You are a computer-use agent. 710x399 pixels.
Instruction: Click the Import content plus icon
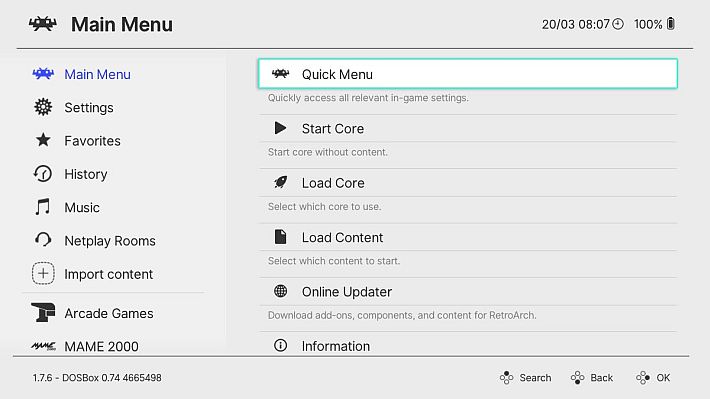pos(43,274)
